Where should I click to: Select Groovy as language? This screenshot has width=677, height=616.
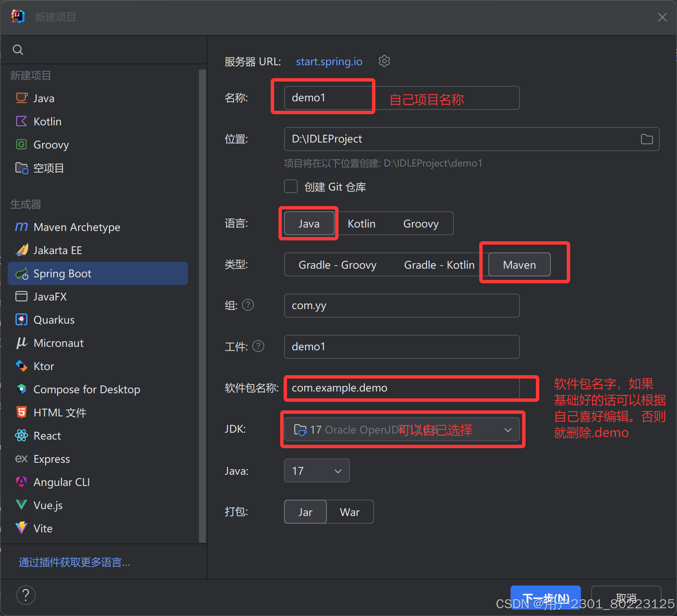421,224
